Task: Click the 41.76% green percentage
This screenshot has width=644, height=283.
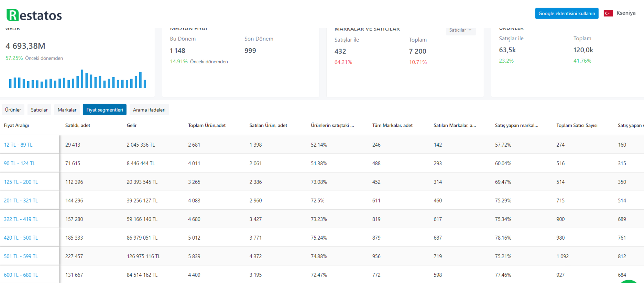Action: click(x=582, y=61)
